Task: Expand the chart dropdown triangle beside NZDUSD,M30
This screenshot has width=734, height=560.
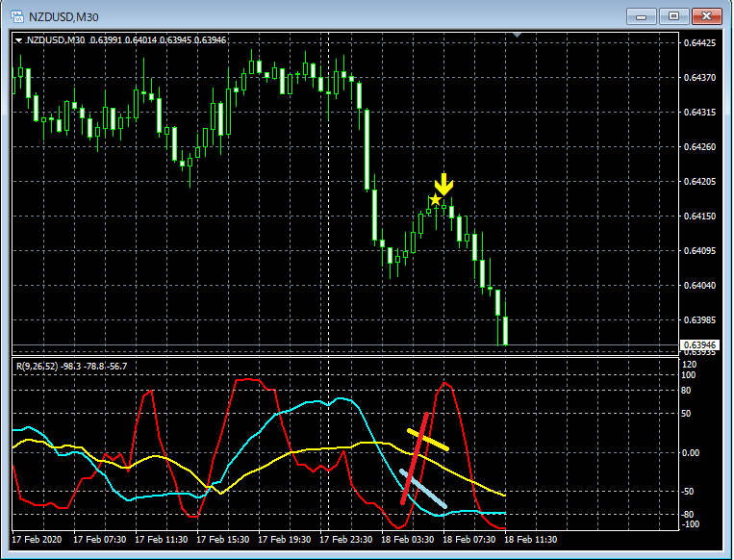Action: (x=18, y=40)
